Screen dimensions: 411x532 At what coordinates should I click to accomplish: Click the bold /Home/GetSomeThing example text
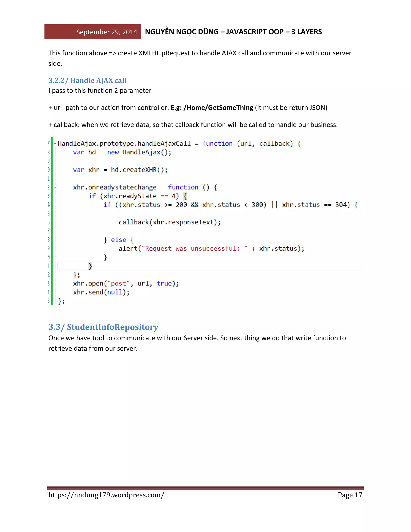(x=218, y=108)
